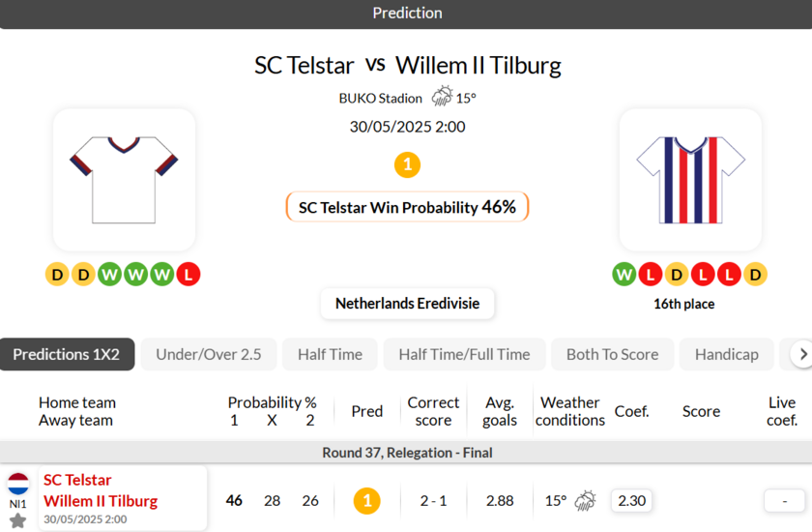
Task: Open the Willem II Tilburg team link
Action: click(101, 501)
